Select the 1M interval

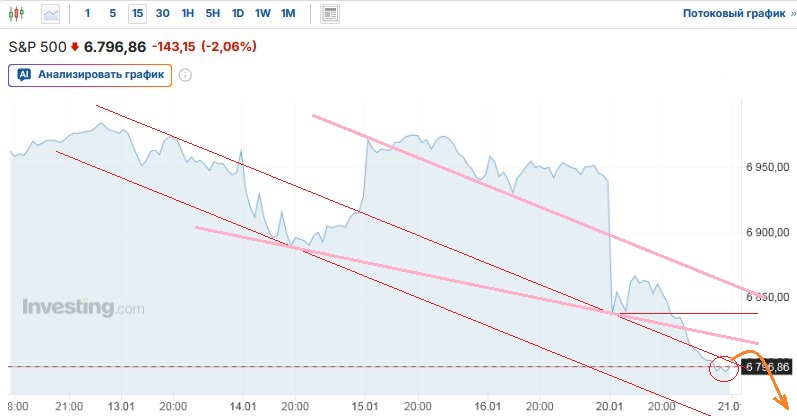click(x=288, y=14)
